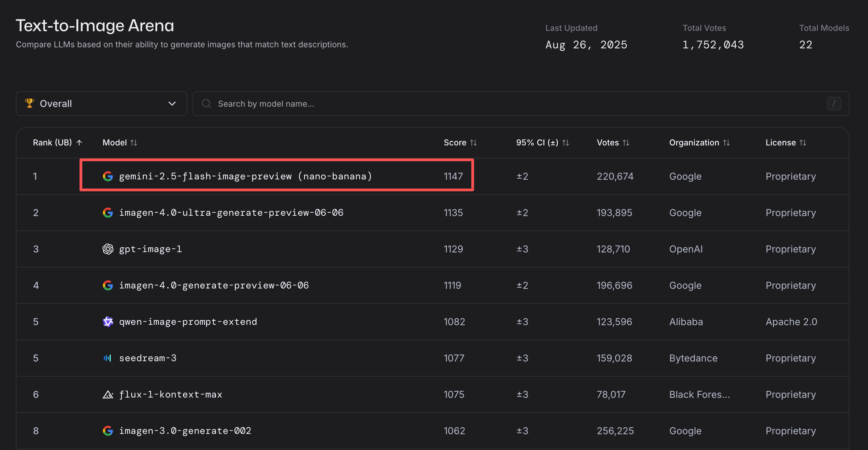Sort by the Votes column header

(613, 143)
